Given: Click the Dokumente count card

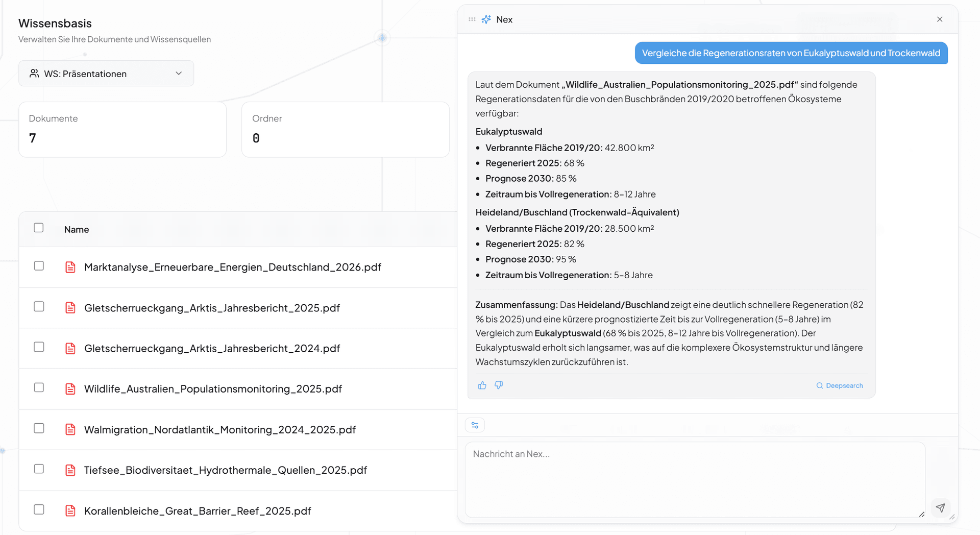Looking at the screenshot, I should tap(122, 129).
